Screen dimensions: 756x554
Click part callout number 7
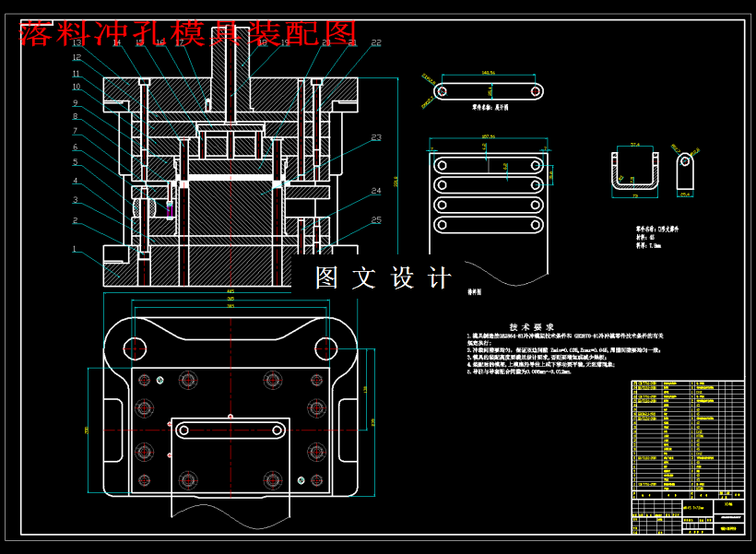[76, 131]
